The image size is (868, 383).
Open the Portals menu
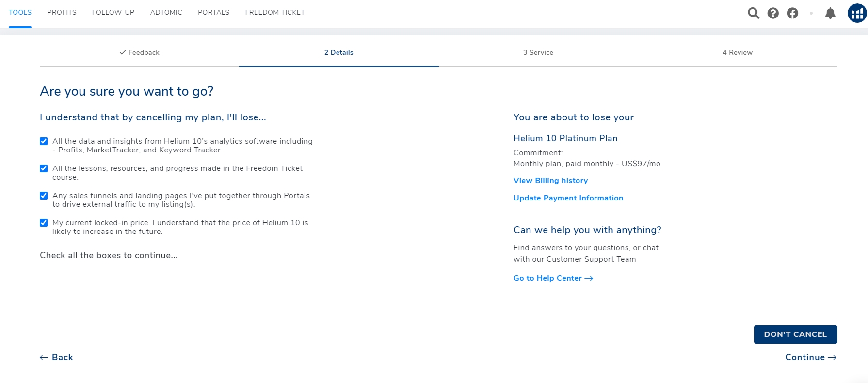tap(213, 12)
